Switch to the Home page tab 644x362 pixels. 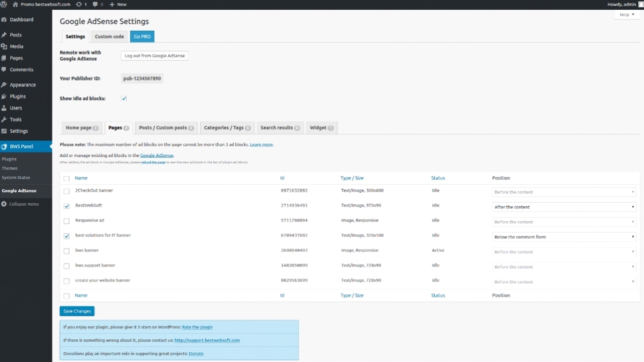click(82, 127)
